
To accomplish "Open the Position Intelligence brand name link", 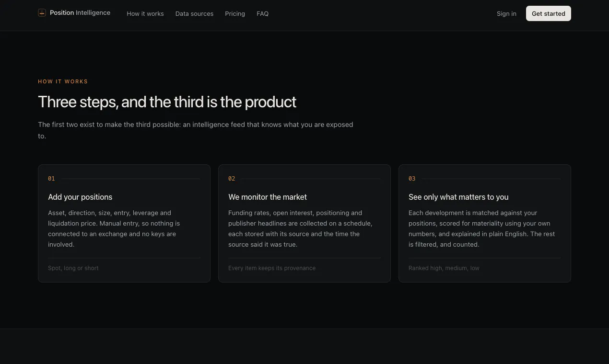I will tap(80, 13).
